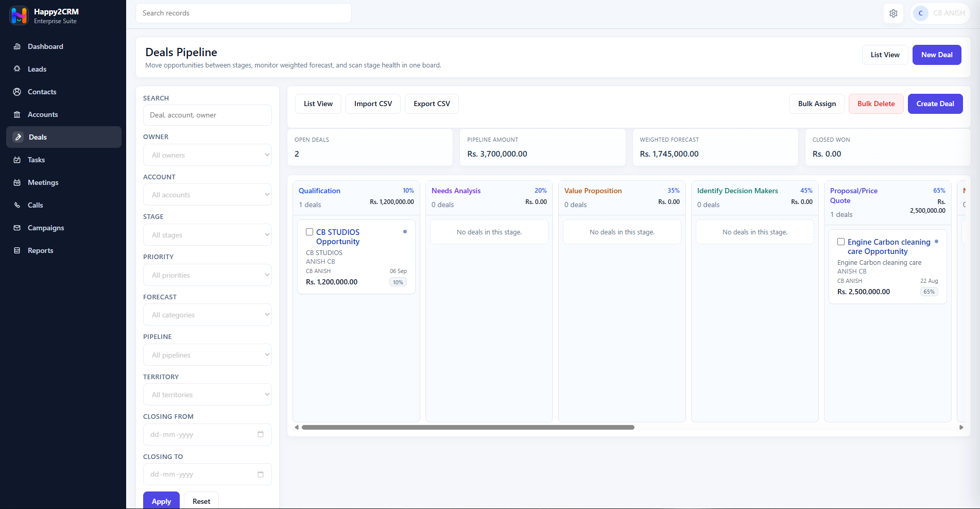The image size is (980, 509).
Task: Click List View button in page header
Action: tap(885, 55)
